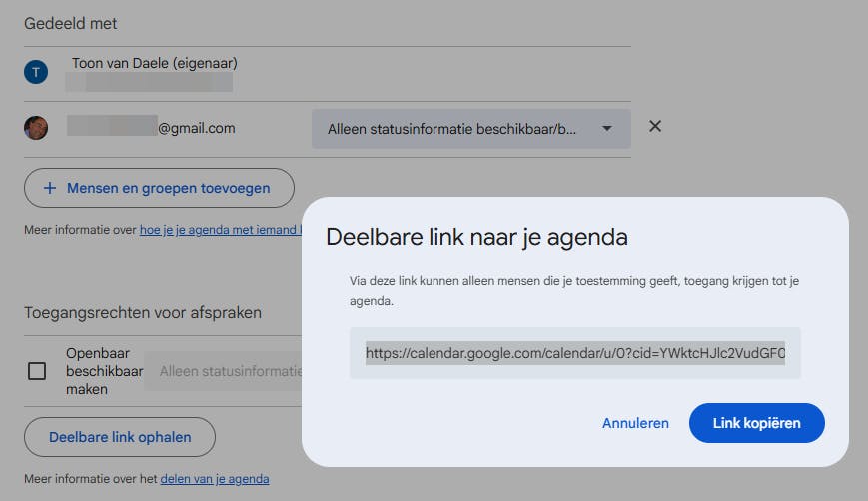The height and width of the screenshot is (501, 868).
Task: Click the owner name Toon van Daele (eigenaar)
Action: (155, 64)
